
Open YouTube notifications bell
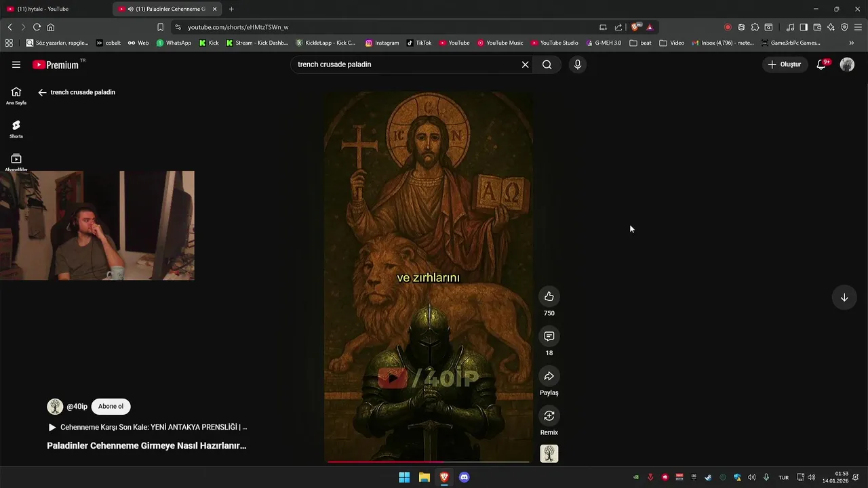821,64
